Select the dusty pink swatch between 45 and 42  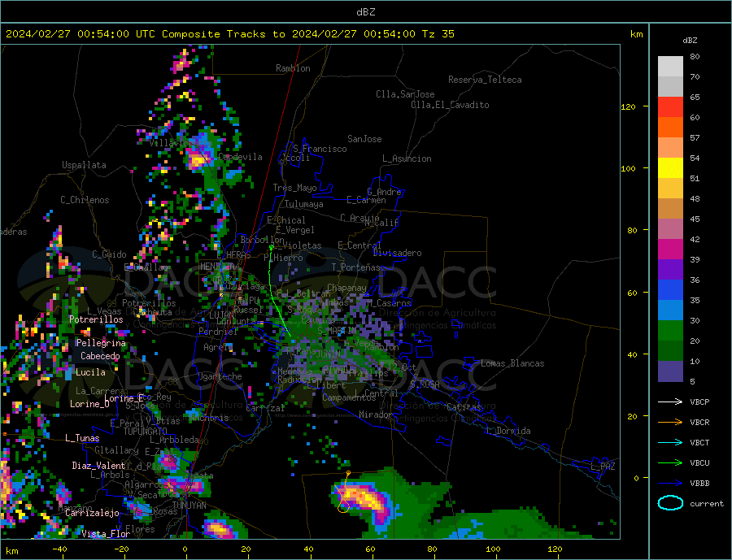(670, 228)
